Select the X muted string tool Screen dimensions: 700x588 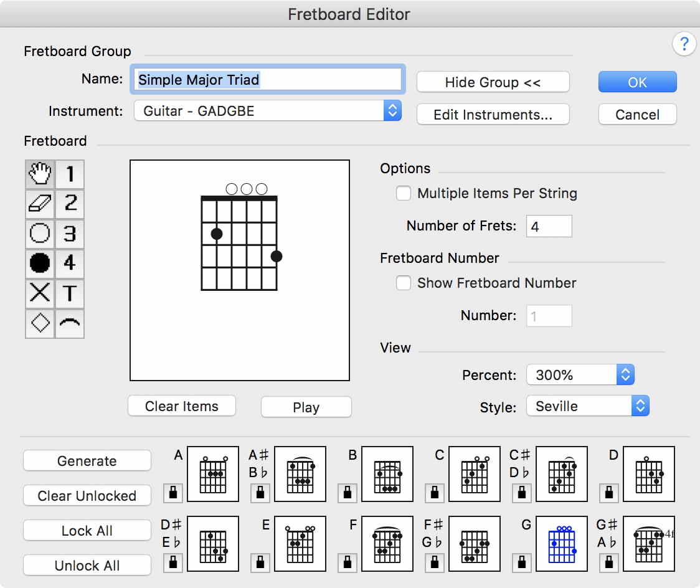[x=40, y=293]
